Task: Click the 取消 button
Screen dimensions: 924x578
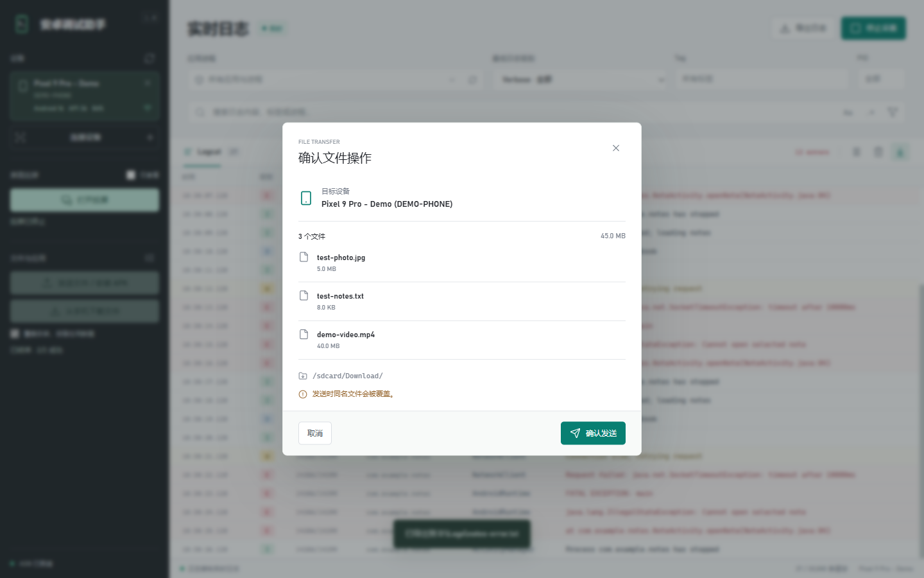Action: tap(315, 433)
